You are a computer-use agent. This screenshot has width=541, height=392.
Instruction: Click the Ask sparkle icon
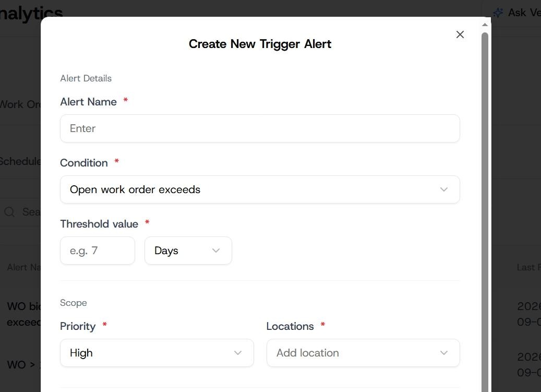coord(498,13)
